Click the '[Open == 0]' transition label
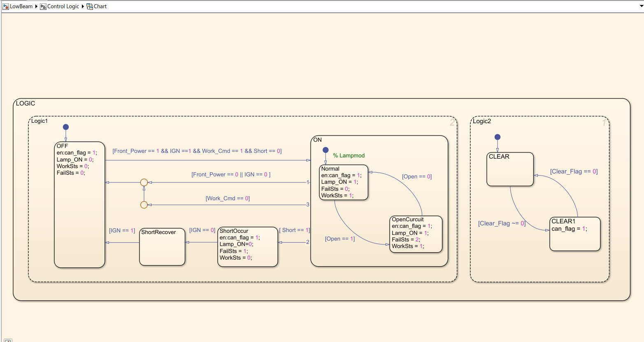This screenshot has height=342, width=644. point(417,177)
